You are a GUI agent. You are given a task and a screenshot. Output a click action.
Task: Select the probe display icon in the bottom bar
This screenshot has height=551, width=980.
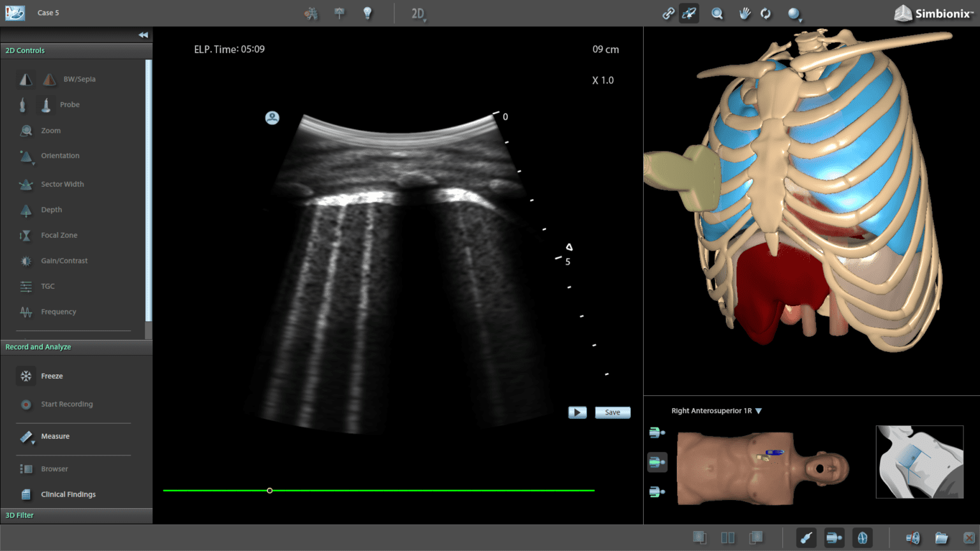[806, 538]
